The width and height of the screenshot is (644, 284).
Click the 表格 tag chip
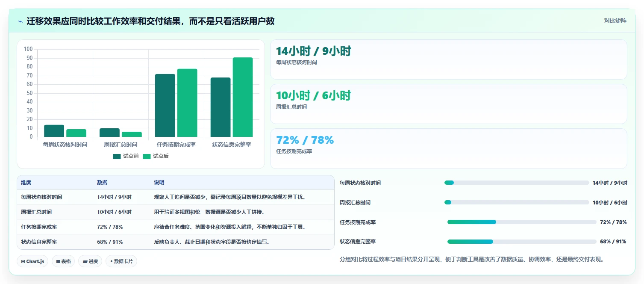(x=63, y=261)
